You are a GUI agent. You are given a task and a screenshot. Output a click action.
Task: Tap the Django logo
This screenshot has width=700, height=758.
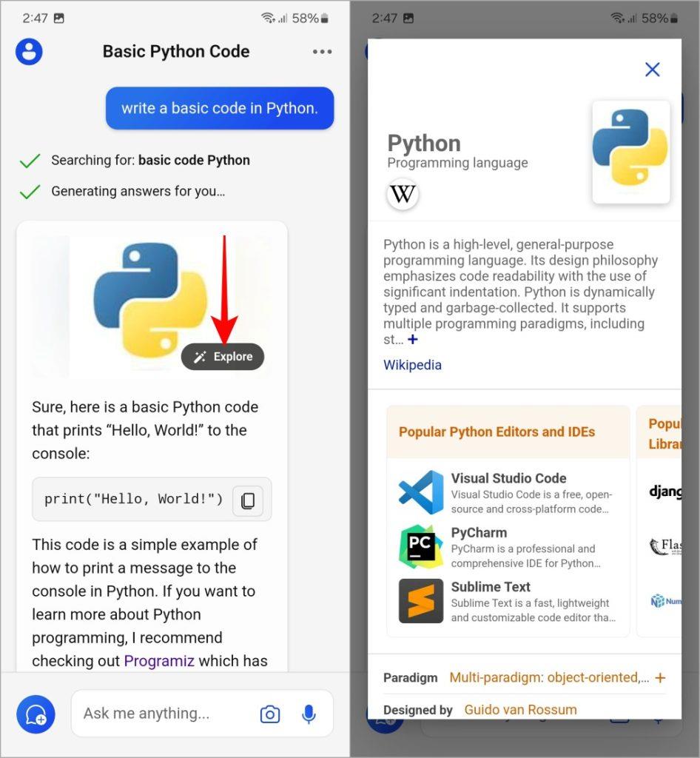[x=664, y=492]
